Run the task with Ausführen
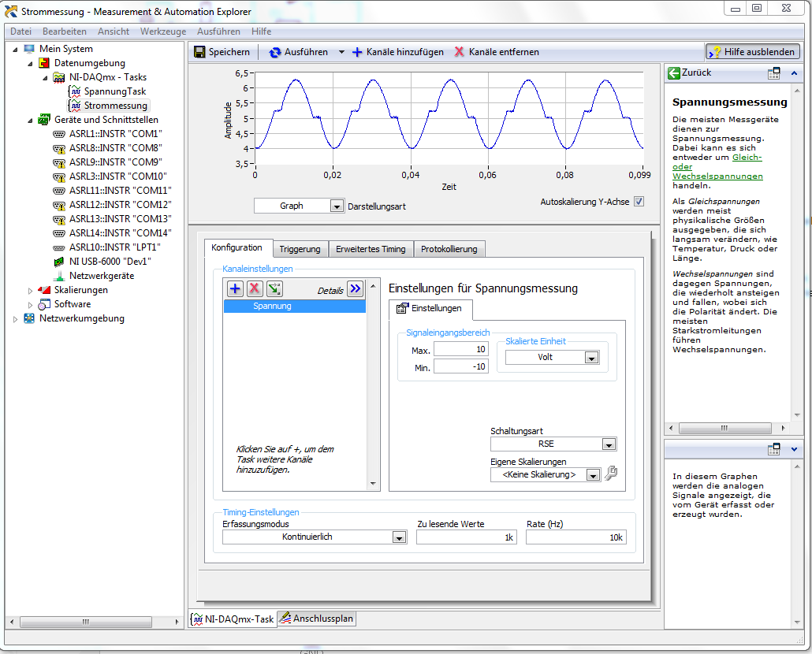The width and height of the screenshot is (812, 654). pos(299,52)
